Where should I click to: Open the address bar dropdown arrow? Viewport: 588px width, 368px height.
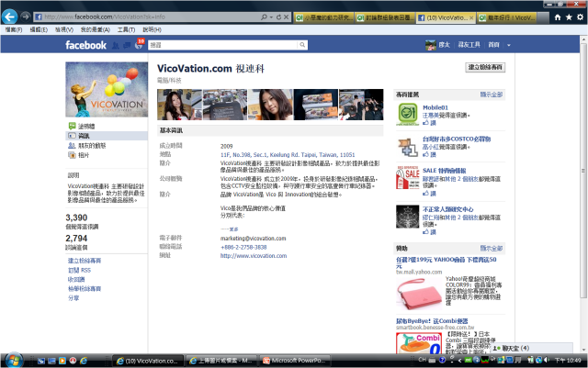point(271,17)
